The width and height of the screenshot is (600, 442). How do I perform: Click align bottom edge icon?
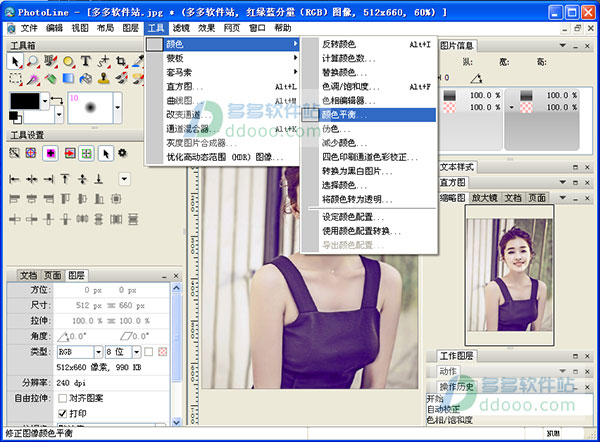pyautogui.click(x=99, y=179)
